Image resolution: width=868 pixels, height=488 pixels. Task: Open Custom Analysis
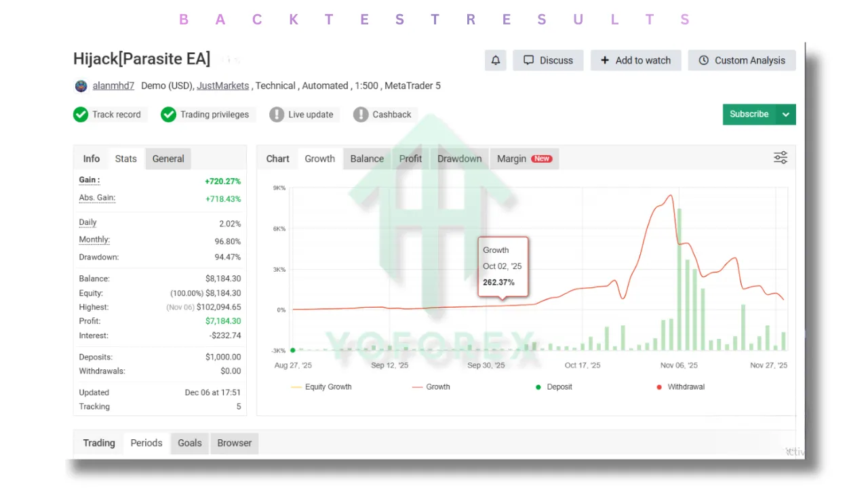pyautogui.click(x=742, y=60)
